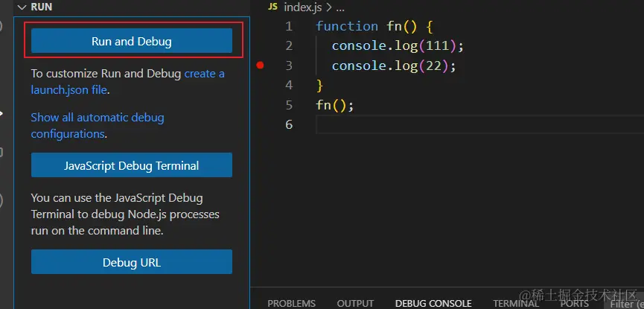Screen dimensions: 644x309
Task: Place cursor on empty line 6
Action: coord(447,125)
